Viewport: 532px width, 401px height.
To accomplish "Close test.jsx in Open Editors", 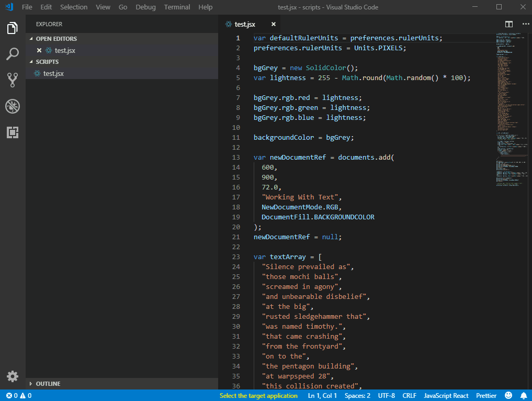I will 39,50.
